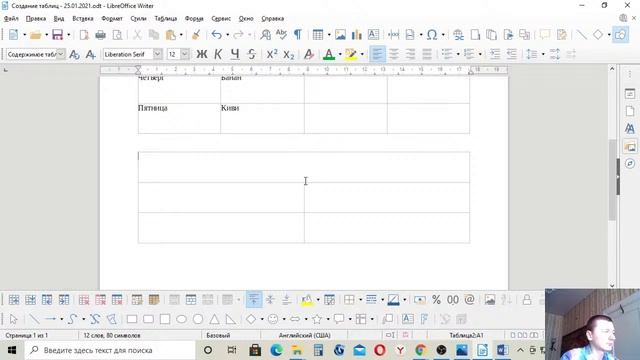This screenshot has width=640, height=360.
Task: Select the Triangle shape tool
Action: click(214, 319)
